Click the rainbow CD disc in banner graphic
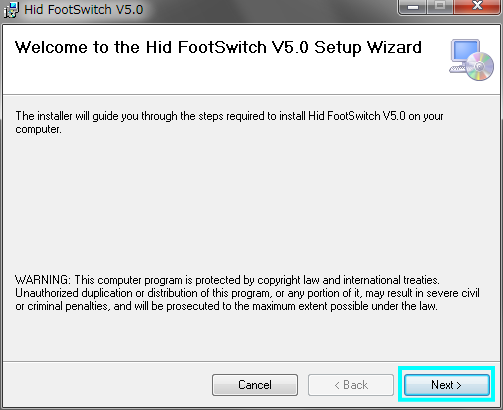The height and width of the screenshot is (410, 503). 480,67
